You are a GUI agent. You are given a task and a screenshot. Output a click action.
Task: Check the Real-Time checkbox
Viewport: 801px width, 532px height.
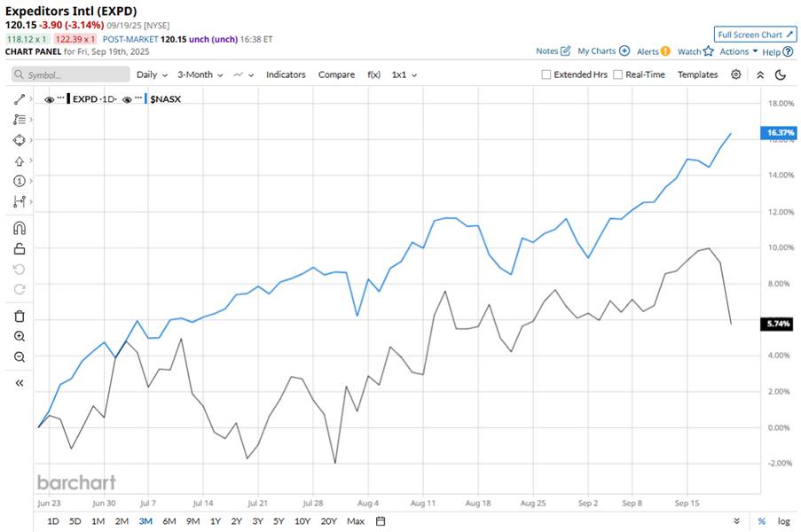click(x=618, y=75)
